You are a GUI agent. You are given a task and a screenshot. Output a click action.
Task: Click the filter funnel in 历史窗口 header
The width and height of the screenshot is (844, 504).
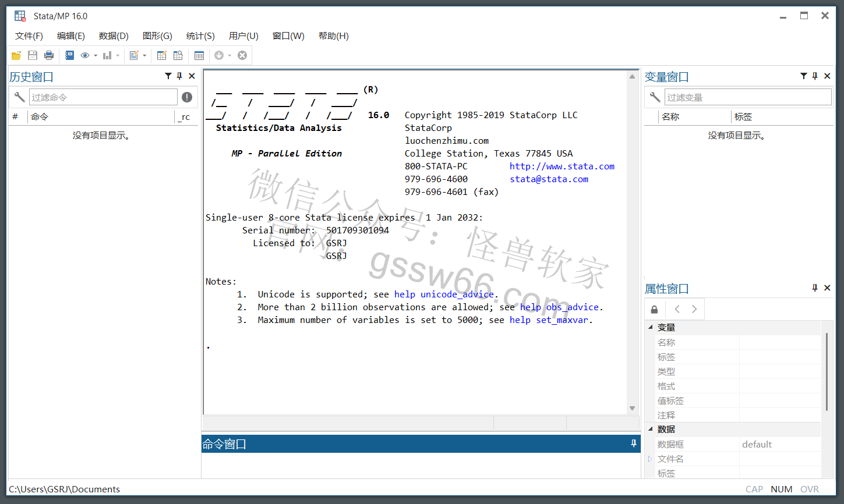pos(168,76)
